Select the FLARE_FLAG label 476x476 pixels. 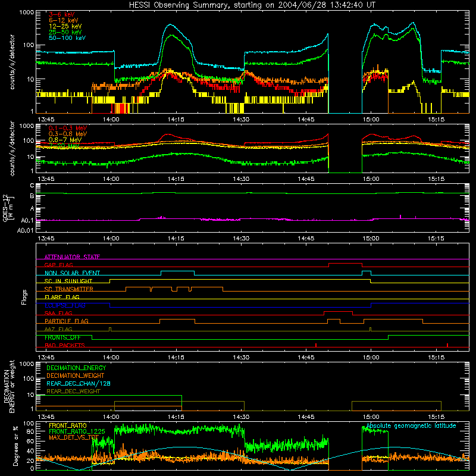click(62, 297)
